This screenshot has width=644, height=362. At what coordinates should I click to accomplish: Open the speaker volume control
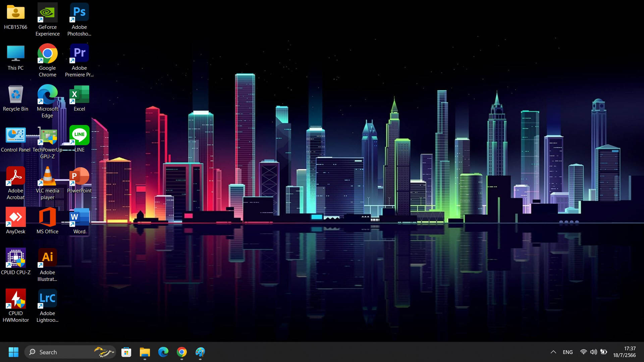coord(594,352)
